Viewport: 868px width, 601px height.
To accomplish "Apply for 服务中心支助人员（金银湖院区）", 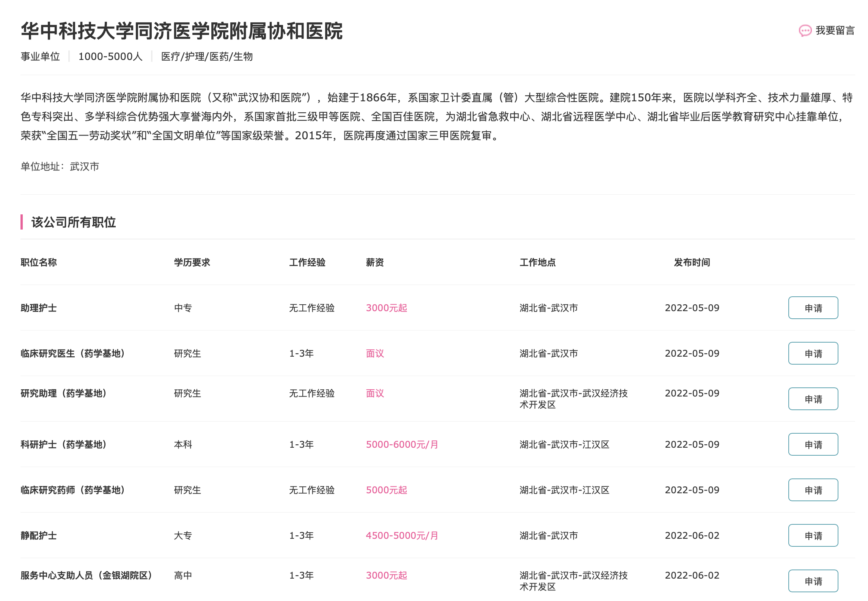I will [813, 581].
